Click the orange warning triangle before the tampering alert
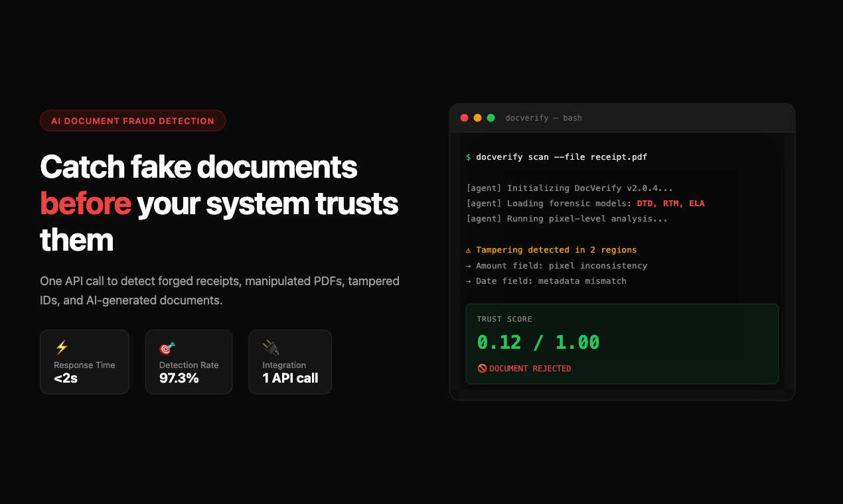 (x=469, y=249)
